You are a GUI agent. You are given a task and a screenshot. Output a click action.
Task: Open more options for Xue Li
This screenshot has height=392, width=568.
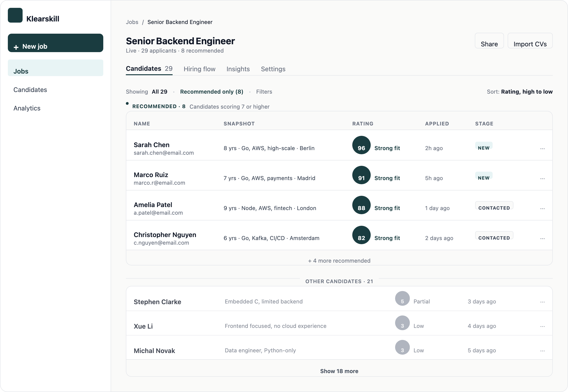[542, 326]
